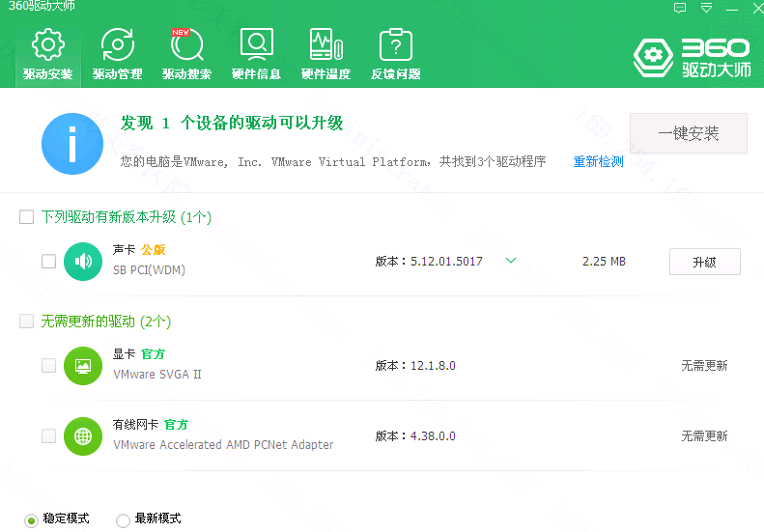Click 无需更新 in the AMD PCNet row

click(x=704, y=436)
